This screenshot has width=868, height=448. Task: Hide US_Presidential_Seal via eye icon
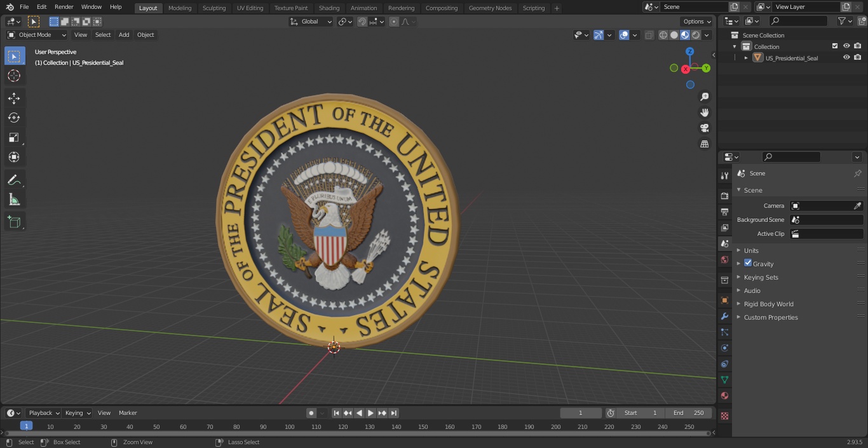[x=846, y=58]
